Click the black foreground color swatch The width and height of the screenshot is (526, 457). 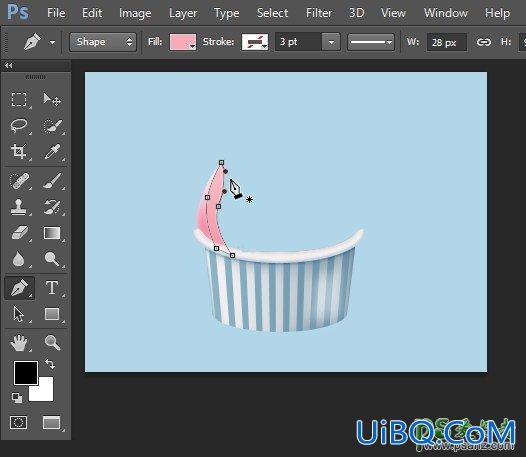coord(25,373)
